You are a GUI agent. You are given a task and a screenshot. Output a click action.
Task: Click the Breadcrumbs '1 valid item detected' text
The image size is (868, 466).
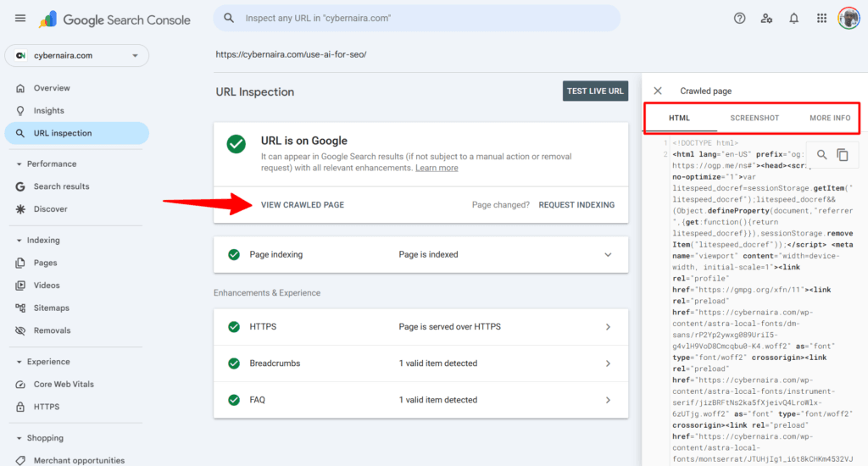(438, 363)
